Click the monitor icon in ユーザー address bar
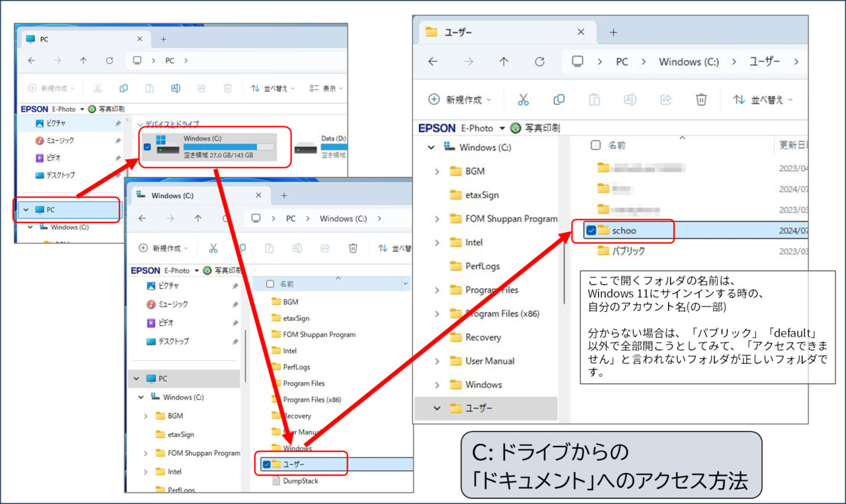The width and height of the screenshot is (846, 504). [578, 61]
